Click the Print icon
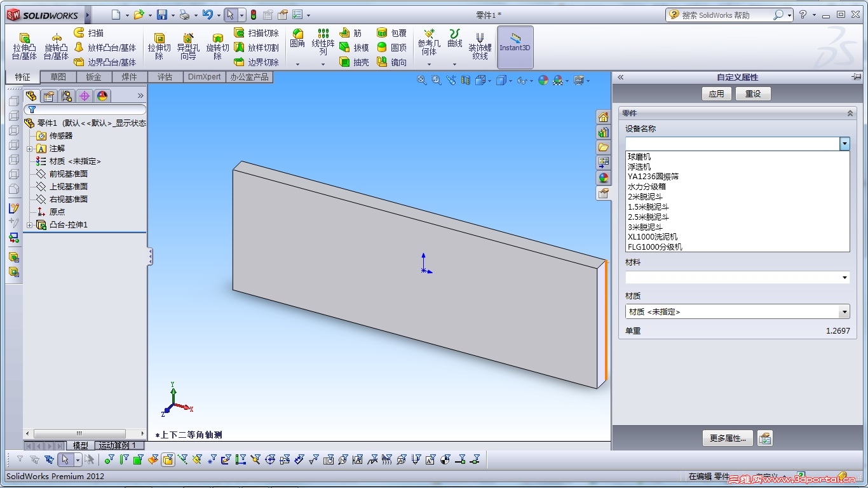 [x=184, y=15]
